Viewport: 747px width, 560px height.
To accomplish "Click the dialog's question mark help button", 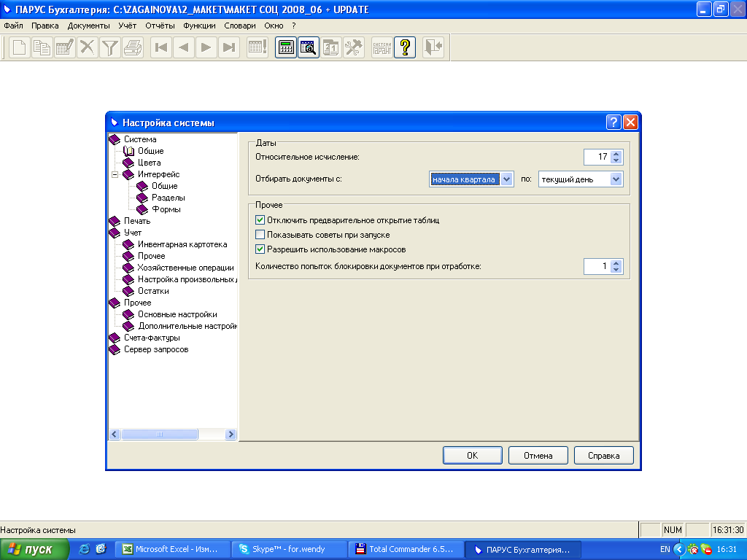I will [x=614, y=122].
